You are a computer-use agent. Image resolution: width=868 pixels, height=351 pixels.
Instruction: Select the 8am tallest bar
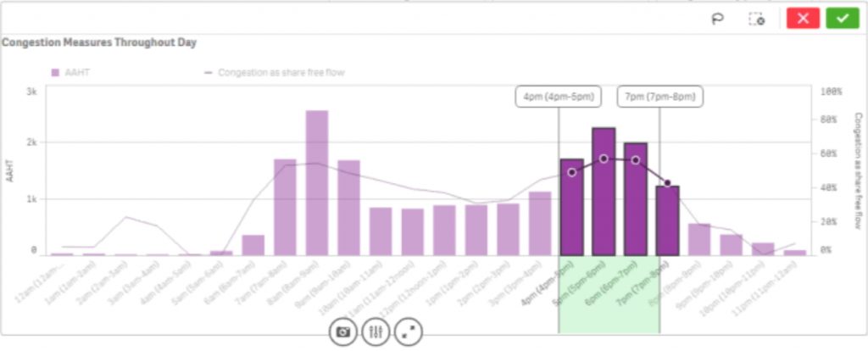[317, 182]
